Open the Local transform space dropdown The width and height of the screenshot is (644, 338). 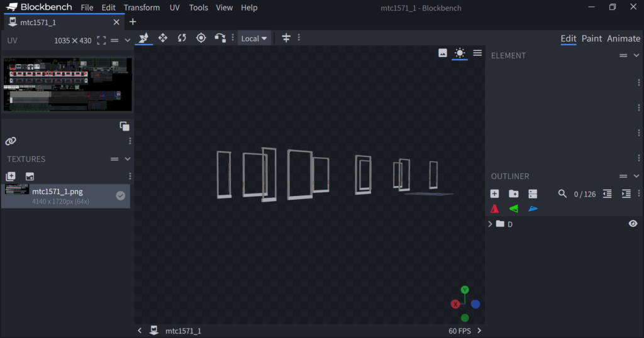254,38
